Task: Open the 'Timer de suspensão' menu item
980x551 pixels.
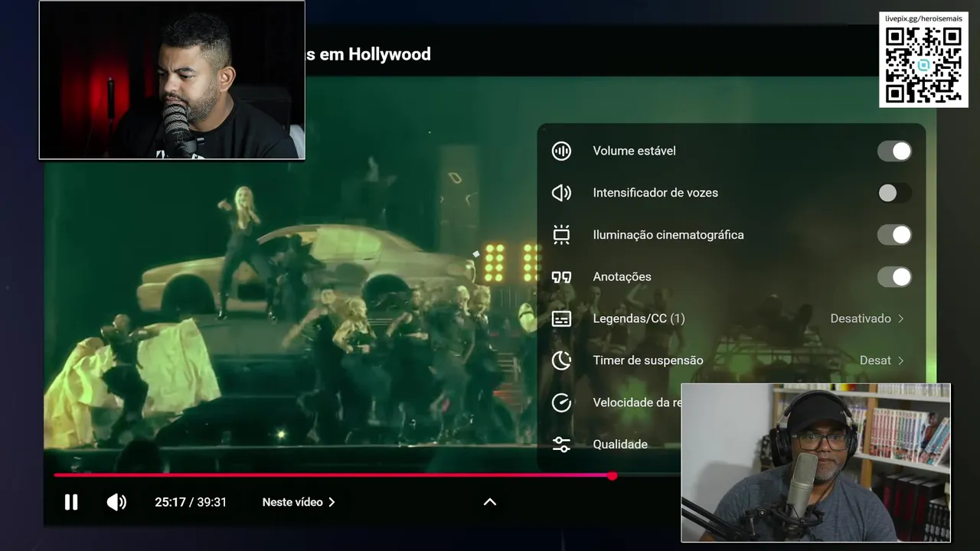Action: point(731,360)
